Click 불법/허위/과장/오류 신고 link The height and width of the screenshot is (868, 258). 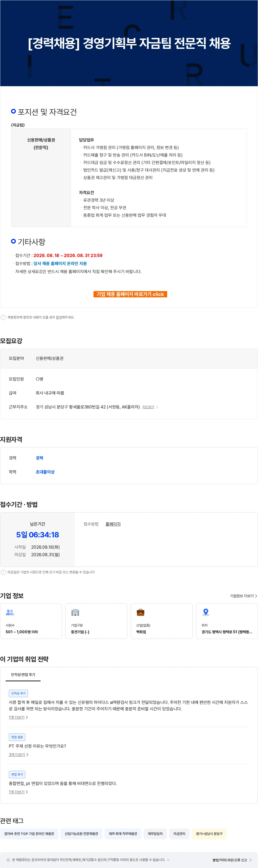(232, 860)
